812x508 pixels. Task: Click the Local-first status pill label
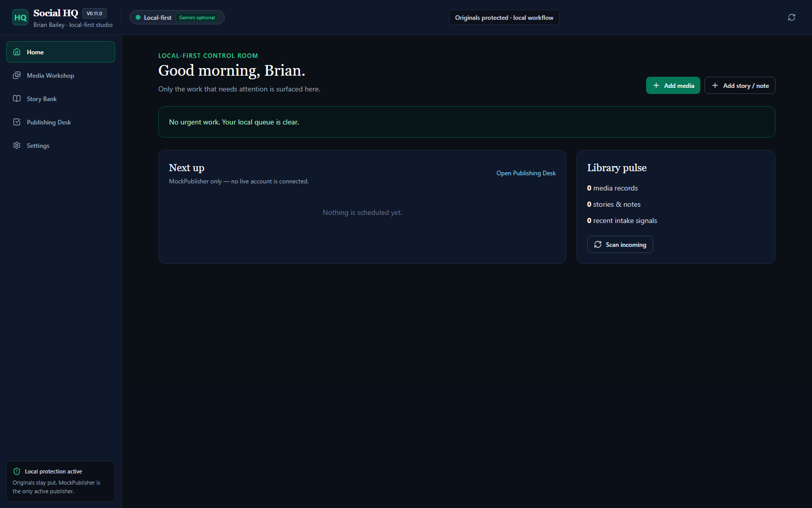tap(158, 17)
